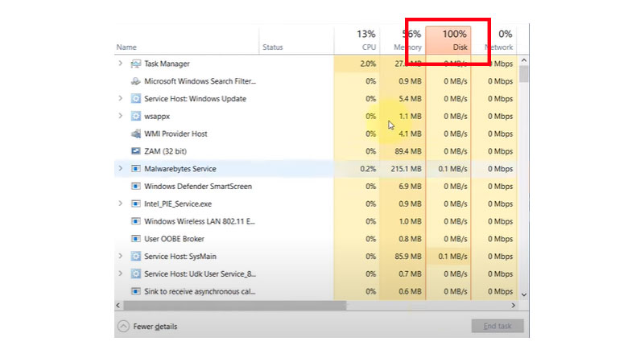Select the Service Host: SysMain name
Image resolution: width=644 pixels, height=362 pixels.
pos(180,257)
